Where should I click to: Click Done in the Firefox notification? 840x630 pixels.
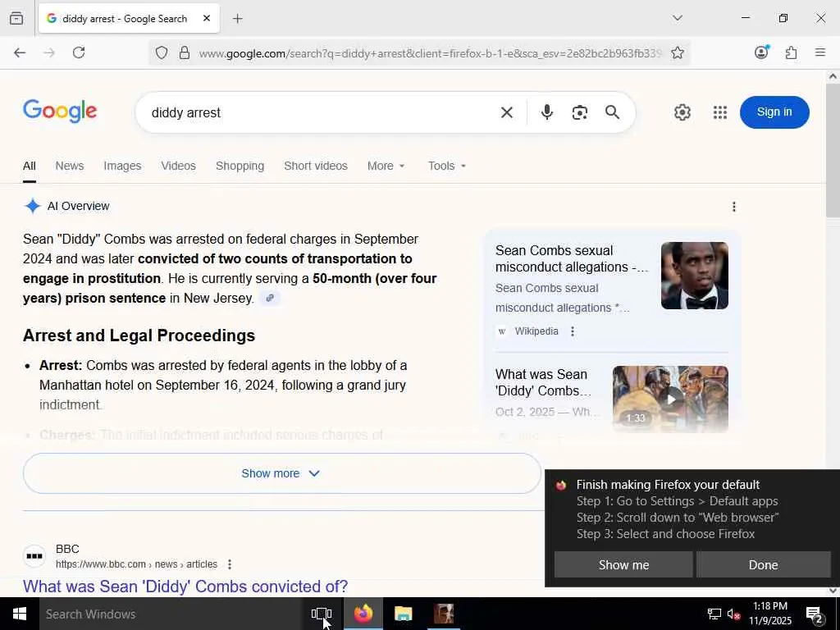coord(763,564)
